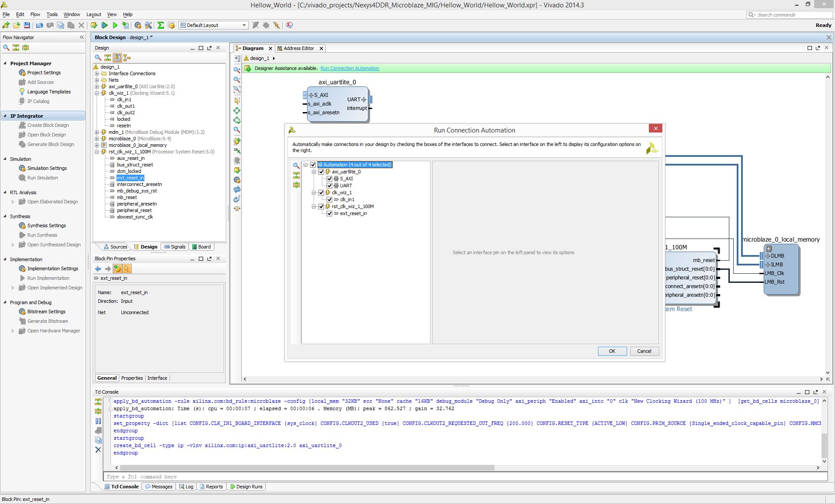Toggle the ext_reset_in checkbox
The height and width of the screenshot is (504, 835).
330,213
